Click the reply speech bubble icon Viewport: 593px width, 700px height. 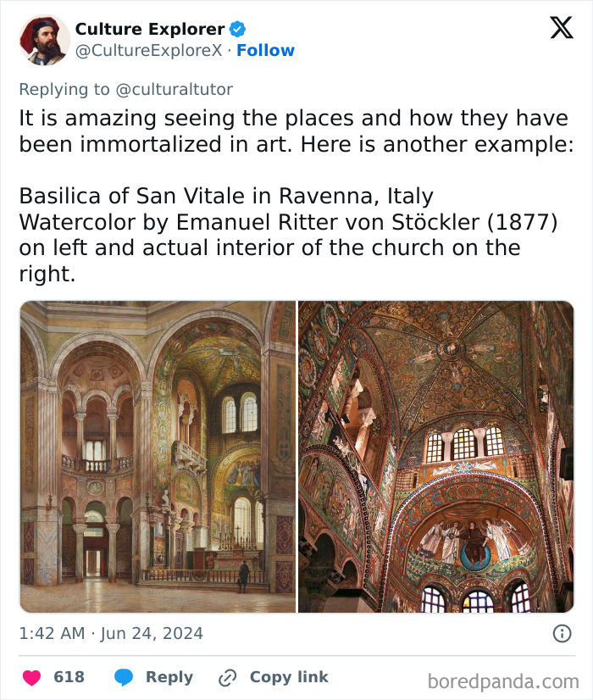pyautogui.click(x=124, y=677)
